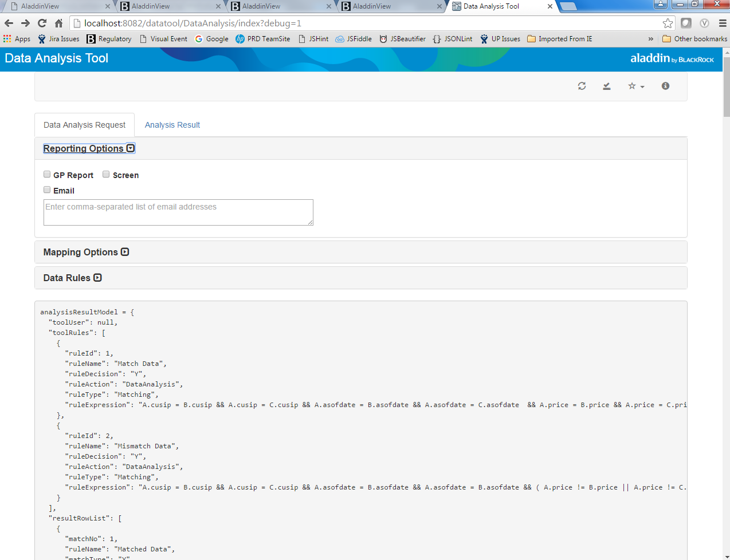Click the address bar URL

(193, 23)
